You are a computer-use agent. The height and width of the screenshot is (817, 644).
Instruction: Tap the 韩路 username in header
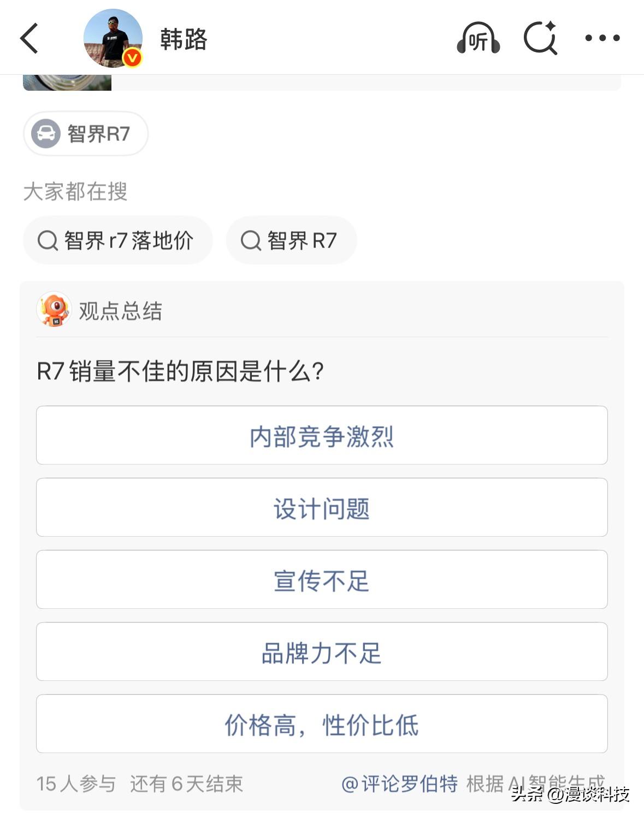click(184, 39)
